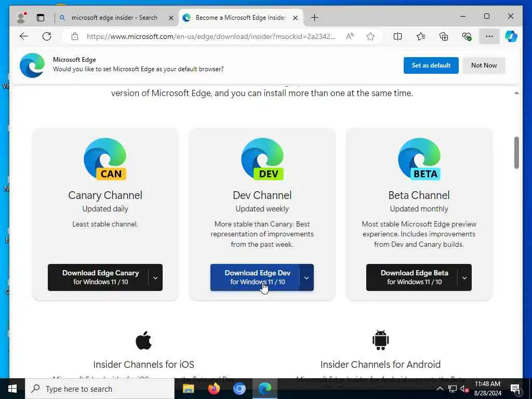Open the Favorites list icon
Image resolution: width=532 pixels, height=399 pixels.
[x=421, y=36]
